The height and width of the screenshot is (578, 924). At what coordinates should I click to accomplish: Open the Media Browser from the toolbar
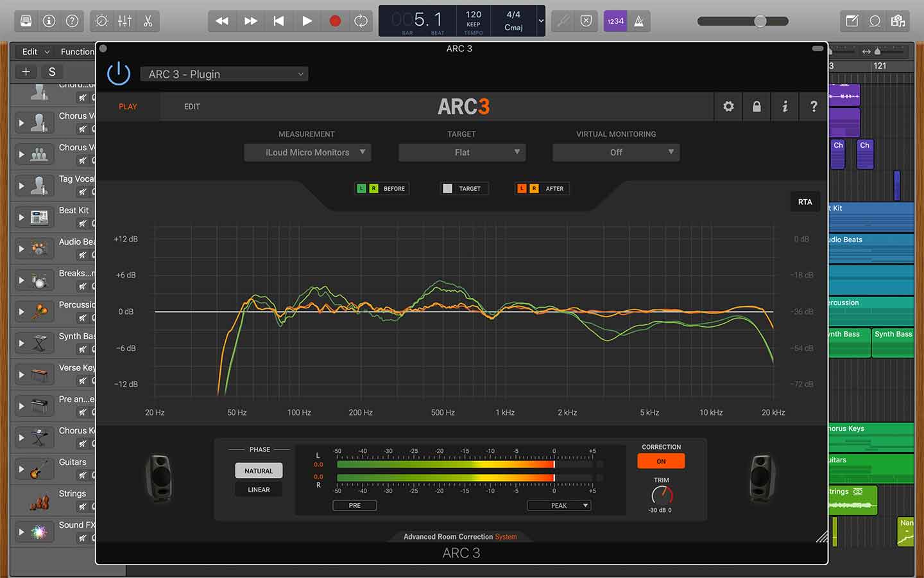[x=898, y=21]
